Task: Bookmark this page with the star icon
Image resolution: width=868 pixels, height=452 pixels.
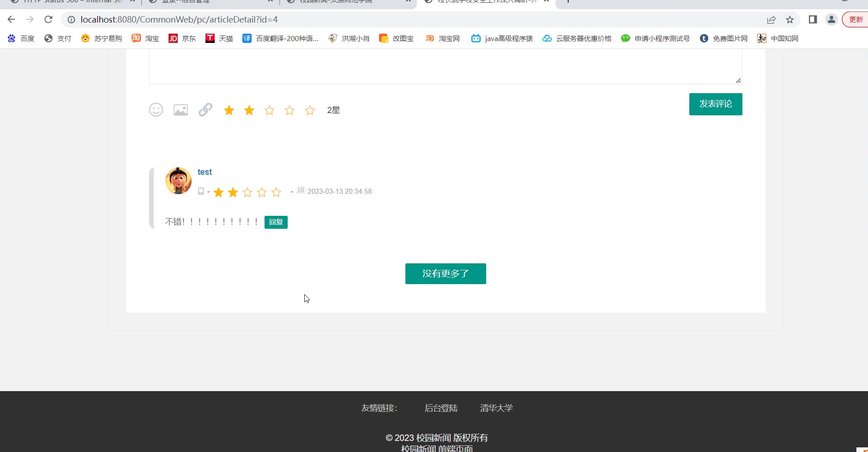Action: click(x=790, y=19)
